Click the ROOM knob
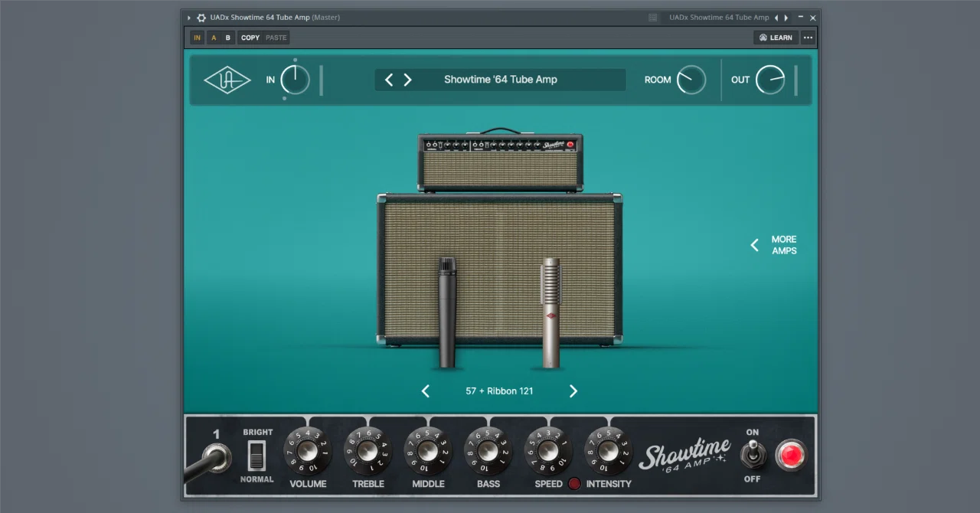 (691, 80)
